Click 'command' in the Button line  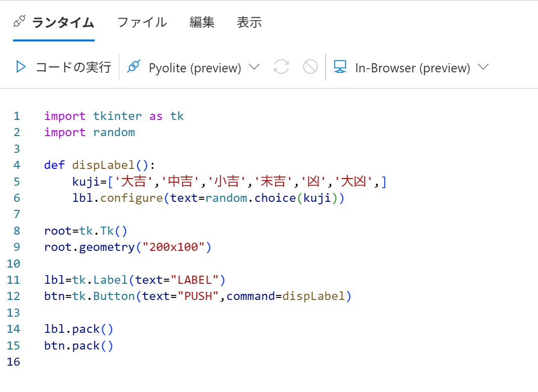tap(250, 296)
